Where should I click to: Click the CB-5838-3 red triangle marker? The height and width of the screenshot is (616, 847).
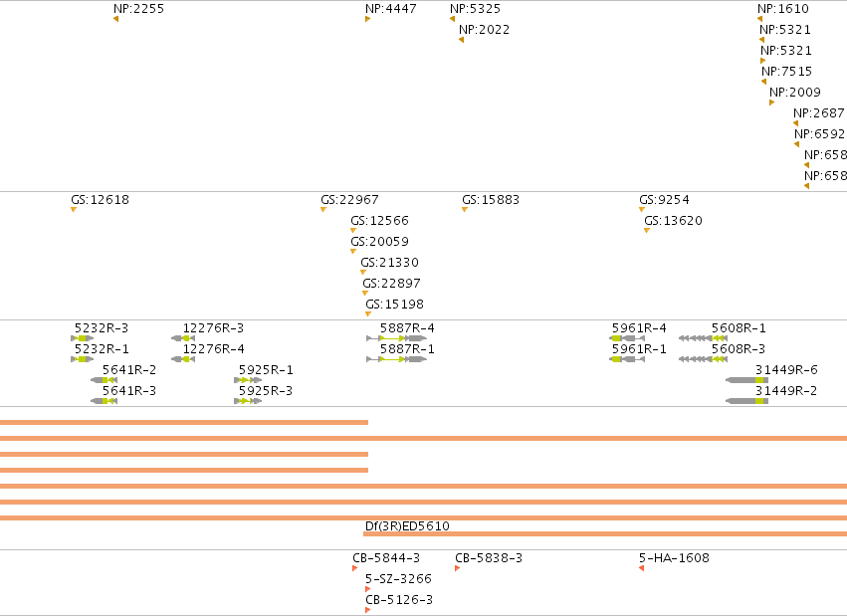tap(458, 568)
